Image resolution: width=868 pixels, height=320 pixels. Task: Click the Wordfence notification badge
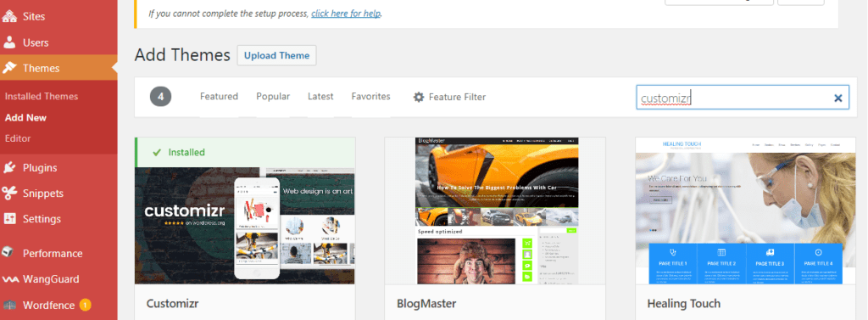tap(85, 305)
